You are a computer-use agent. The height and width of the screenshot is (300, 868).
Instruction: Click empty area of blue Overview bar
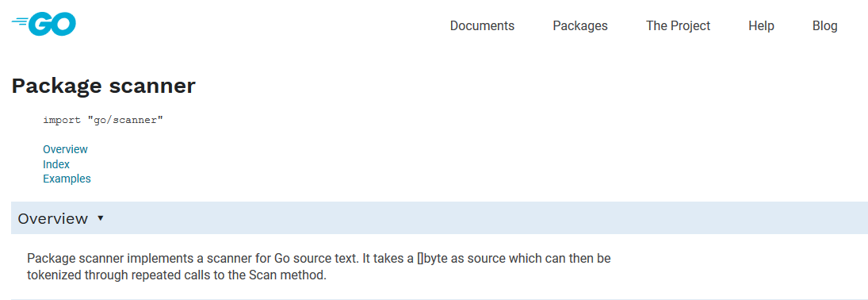coord(482,218)
